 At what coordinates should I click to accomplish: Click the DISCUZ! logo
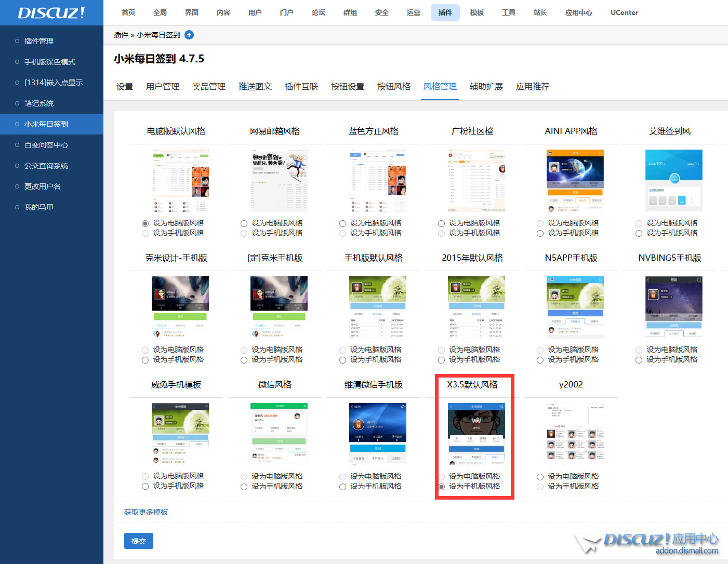click(x=51, y=12)
